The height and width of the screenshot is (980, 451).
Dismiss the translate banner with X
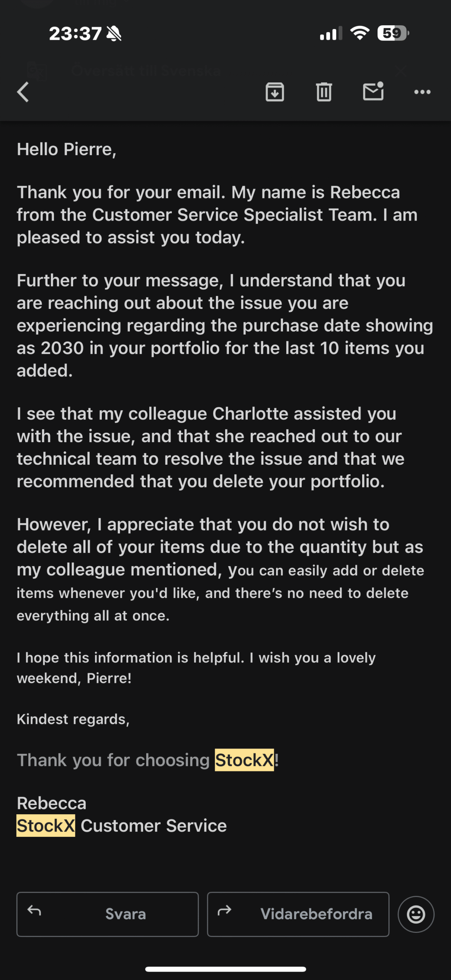[x=400, y=70]
